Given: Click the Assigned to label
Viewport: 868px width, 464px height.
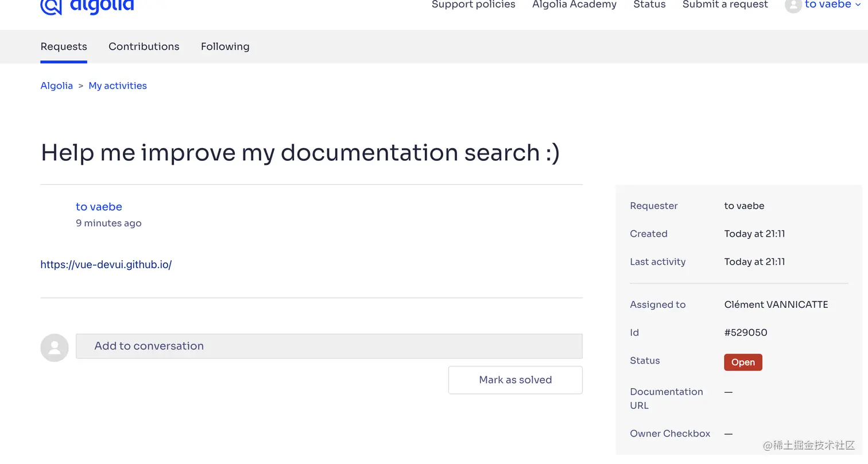Looking at the screenshot, I should point(658,305).
